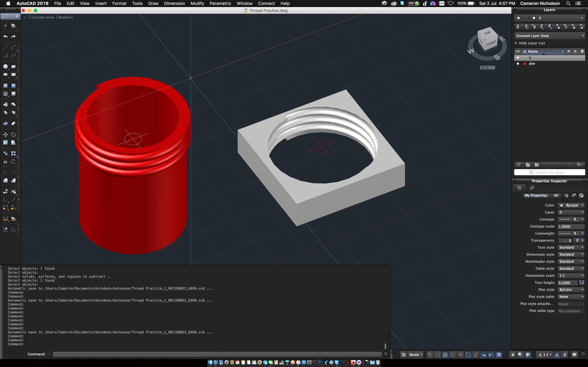The height and width of the screenshot is (367, 588).
Task: Select the Mirror tool
Action: click(x=5, y=162)
